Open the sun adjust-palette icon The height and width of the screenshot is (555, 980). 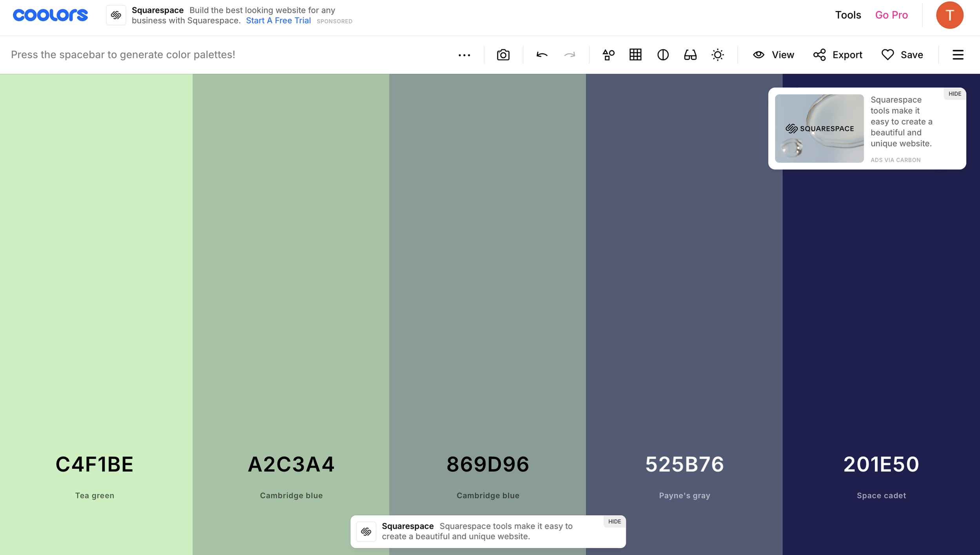(x=717, y=55)
